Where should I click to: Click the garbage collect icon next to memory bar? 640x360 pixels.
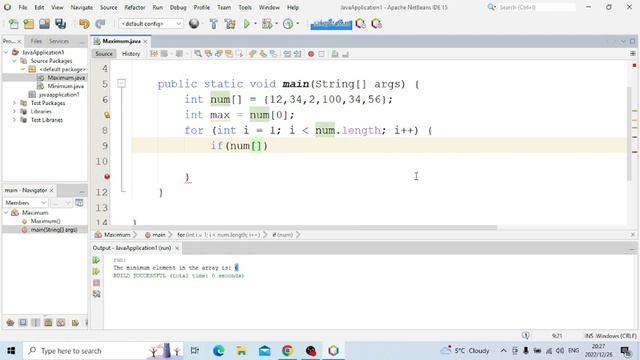click(360, 24)
